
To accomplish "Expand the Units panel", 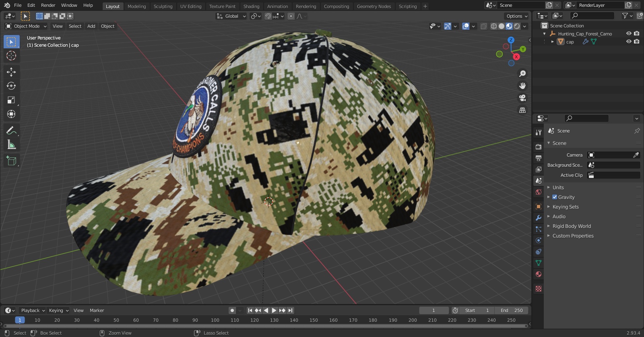I will click(x=558, y=188).
